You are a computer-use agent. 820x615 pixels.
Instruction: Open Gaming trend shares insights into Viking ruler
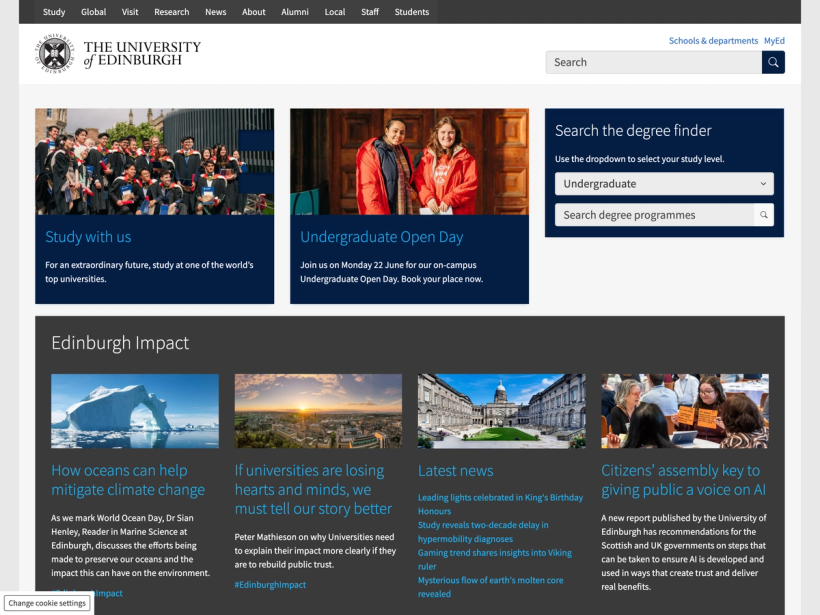pyautogui.click(x=495, y=560)
